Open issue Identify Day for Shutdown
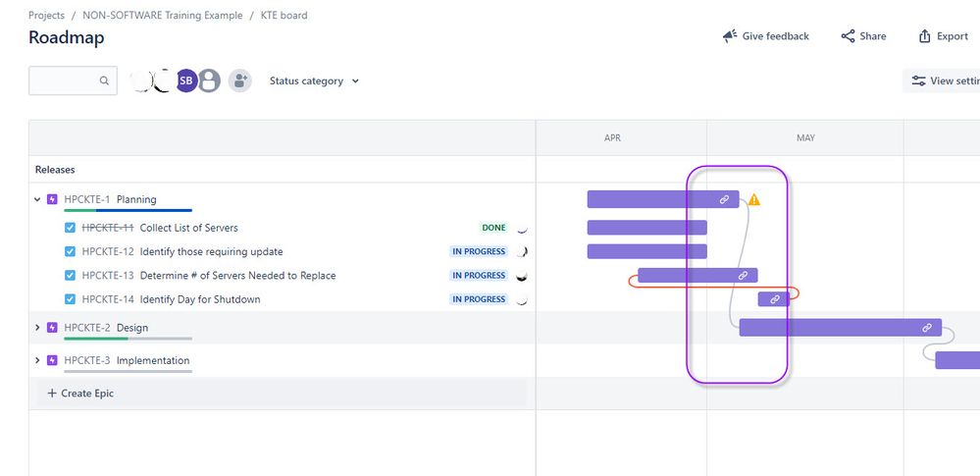 pos(200,299)
